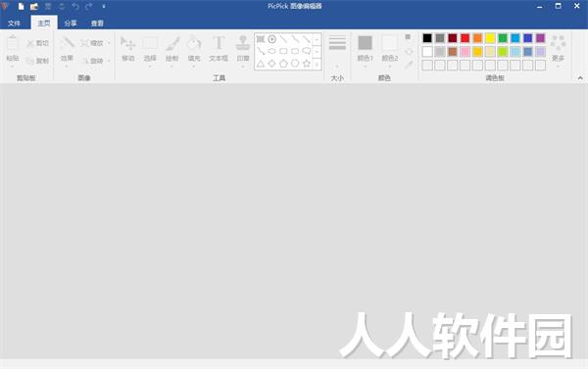Pick the pink palette swatch
This screenshot has height=369, width=588.
[x=465, y=52]
